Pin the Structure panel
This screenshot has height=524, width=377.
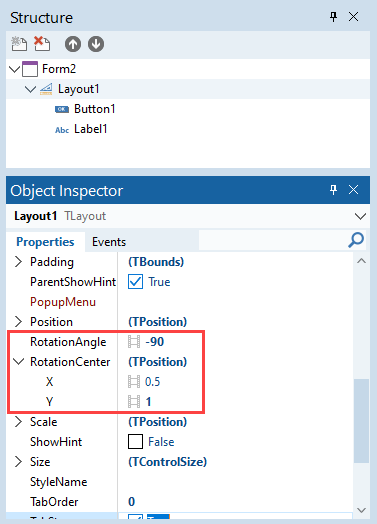[333, 17]
